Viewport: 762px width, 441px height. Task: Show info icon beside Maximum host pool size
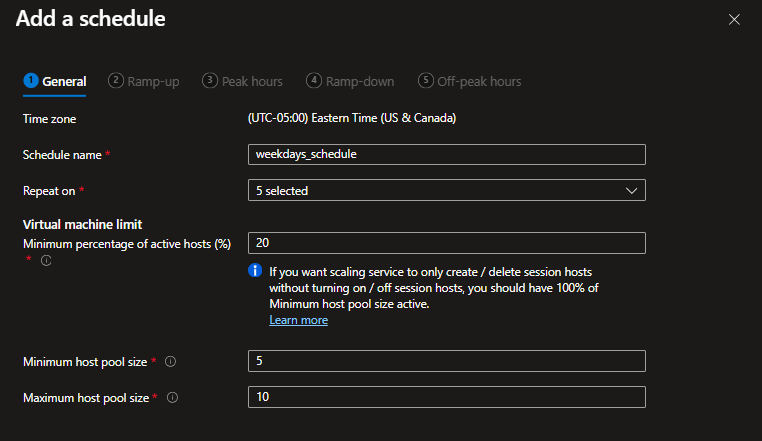coord(172,398)
